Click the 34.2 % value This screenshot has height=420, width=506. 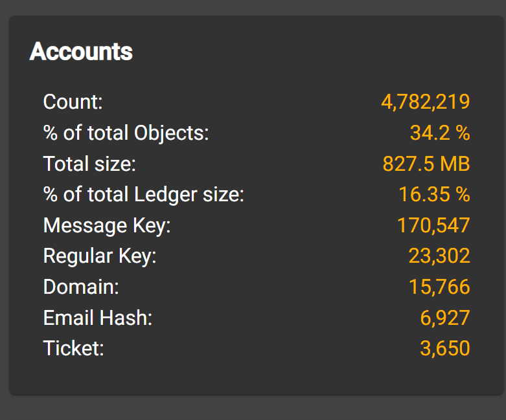coord(440,133)
